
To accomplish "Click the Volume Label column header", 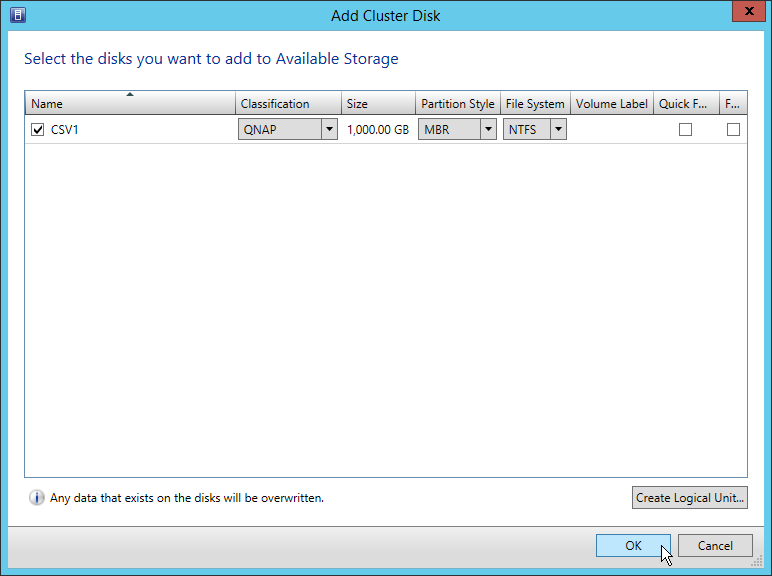I will [x=611, y=104].
